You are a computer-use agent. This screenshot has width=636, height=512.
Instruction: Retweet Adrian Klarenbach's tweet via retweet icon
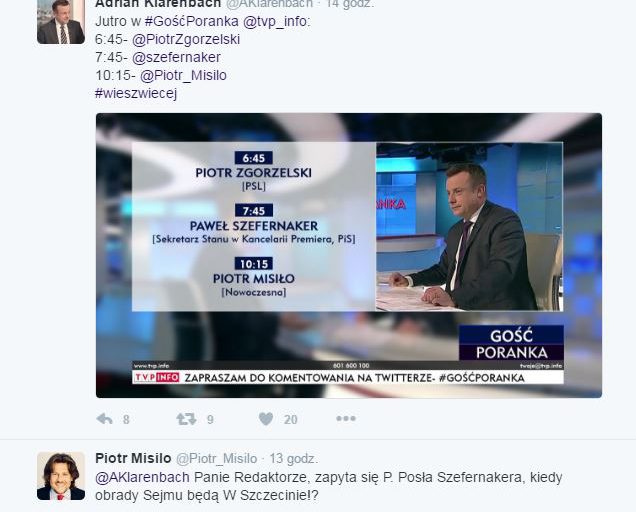tap(186, 419)
